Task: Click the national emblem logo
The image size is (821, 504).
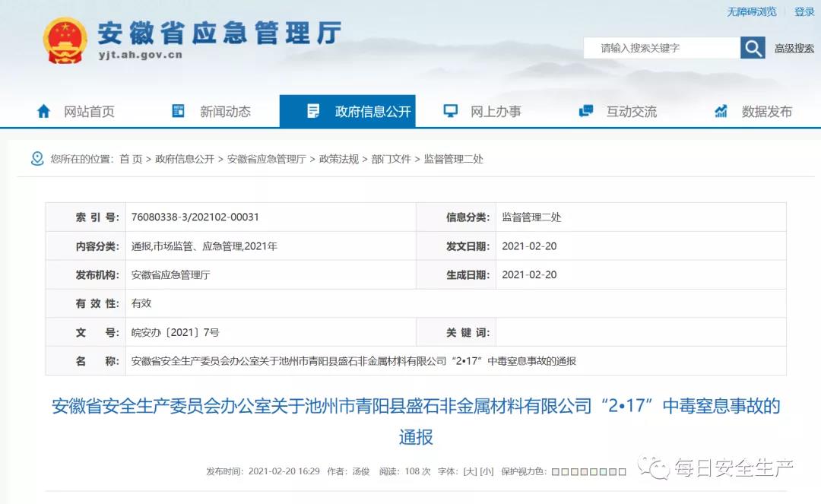Action: coord(65,40)
